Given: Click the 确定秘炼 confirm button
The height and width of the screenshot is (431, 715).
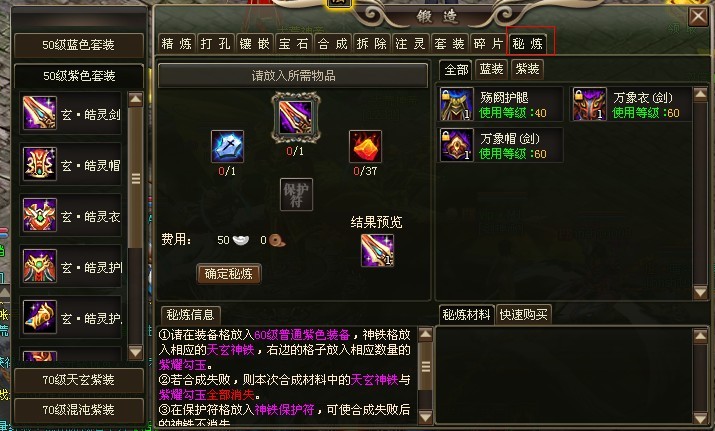Looking at the screenshot, I should [x=229, y=274].
